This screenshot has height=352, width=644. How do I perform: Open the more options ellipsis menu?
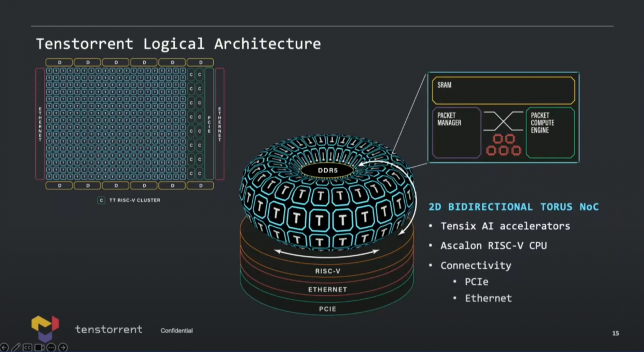point(51,348)
